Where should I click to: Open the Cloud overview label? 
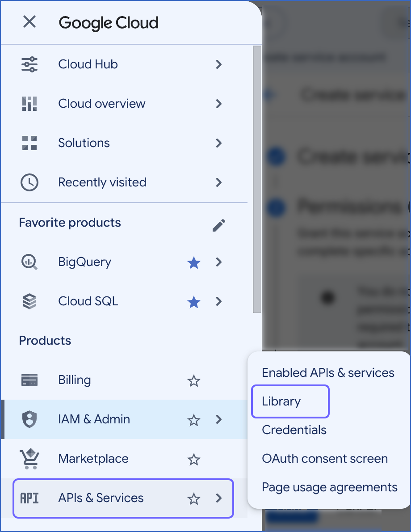pos(102,104)
